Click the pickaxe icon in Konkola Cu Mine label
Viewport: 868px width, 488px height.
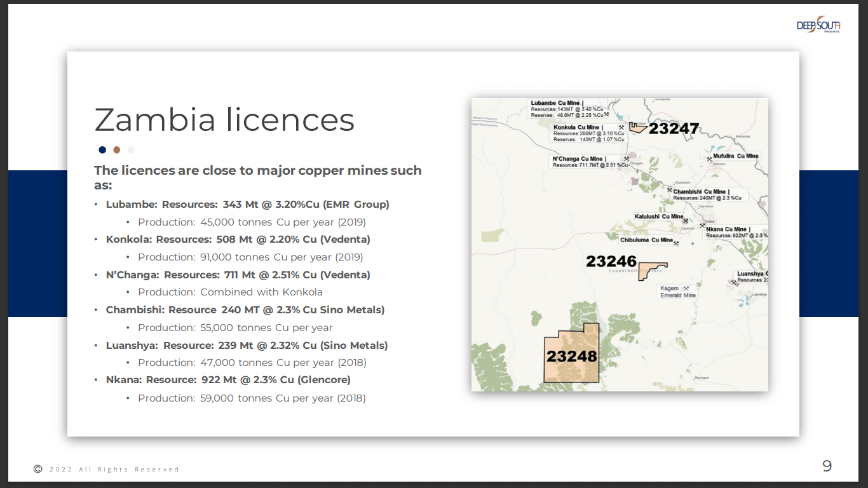coord(621,127)
